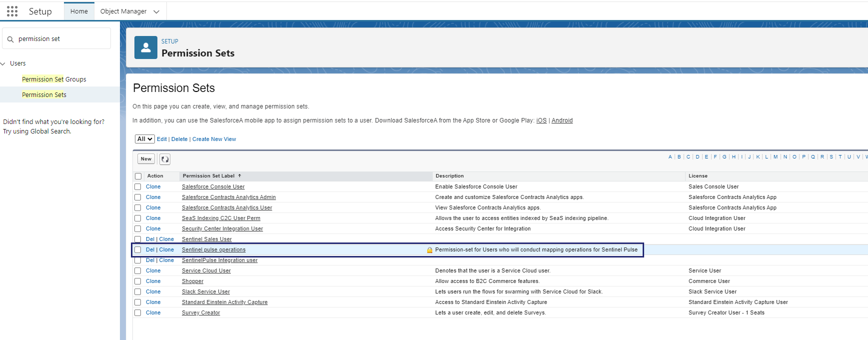This screenshot has height=340, width=868.
Task: Check the SentinelPulse Integration user checkbox
Action: tap(138, 260)
